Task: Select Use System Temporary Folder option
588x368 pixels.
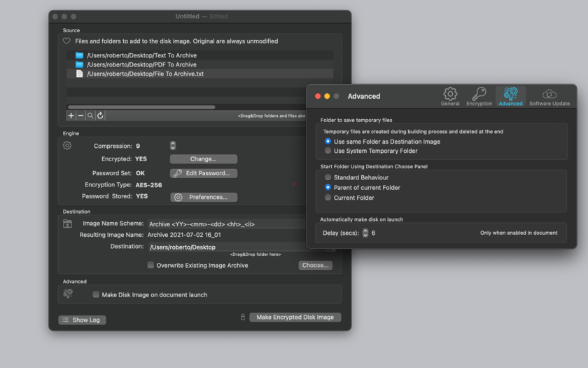Action: click(x=328, y=151)
